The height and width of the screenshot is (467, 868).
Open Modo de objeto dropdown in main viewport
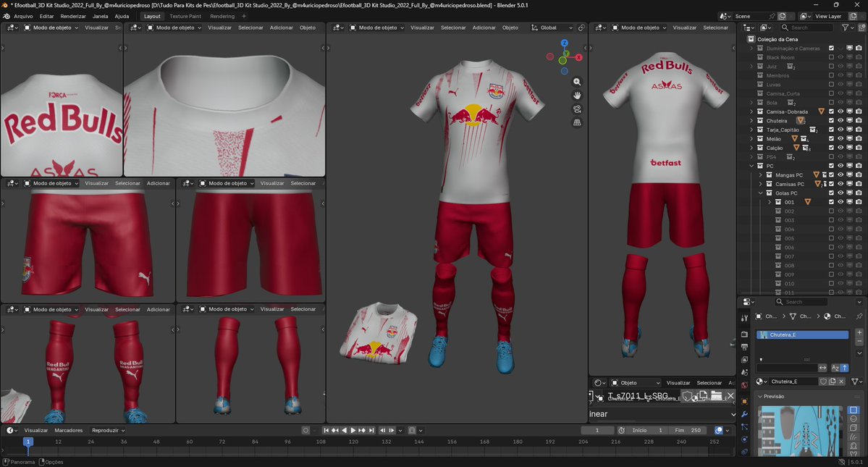[x=377, y=27]
